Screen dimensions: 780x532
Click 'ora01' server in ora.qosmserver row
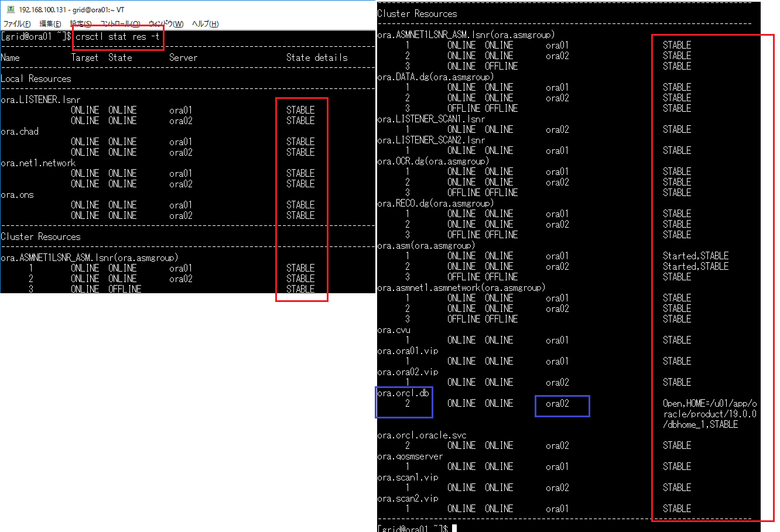pyautogui.click(x=557, y=466)
